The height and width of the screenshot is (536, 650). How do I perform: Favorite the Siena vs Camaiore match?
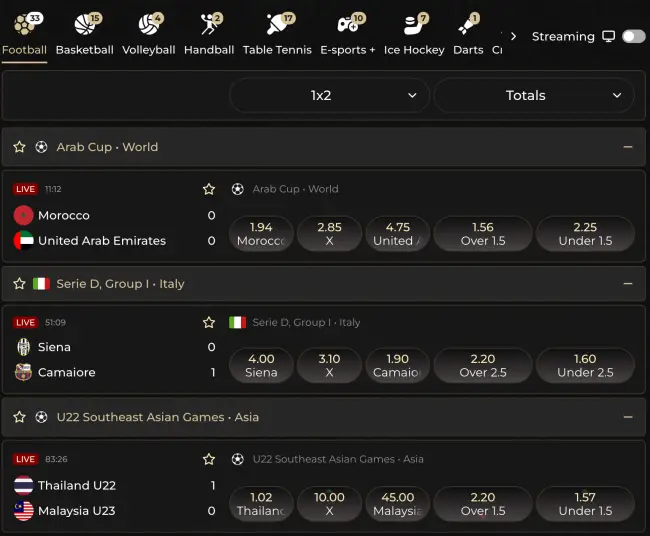[x=209, y=323]
